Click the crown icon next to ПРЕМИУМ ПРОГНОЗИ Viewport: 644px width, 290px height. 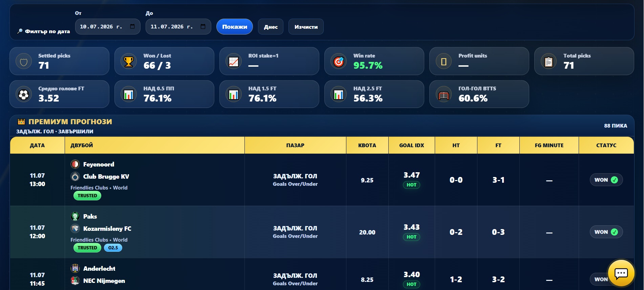(x=21, y=121)
